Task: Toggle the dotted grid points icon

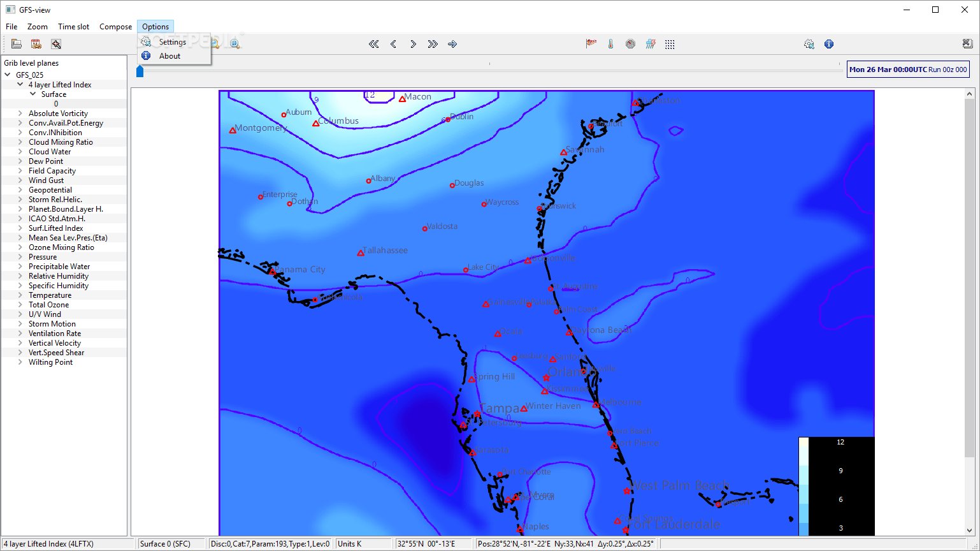Action: (x=670, y=44)
